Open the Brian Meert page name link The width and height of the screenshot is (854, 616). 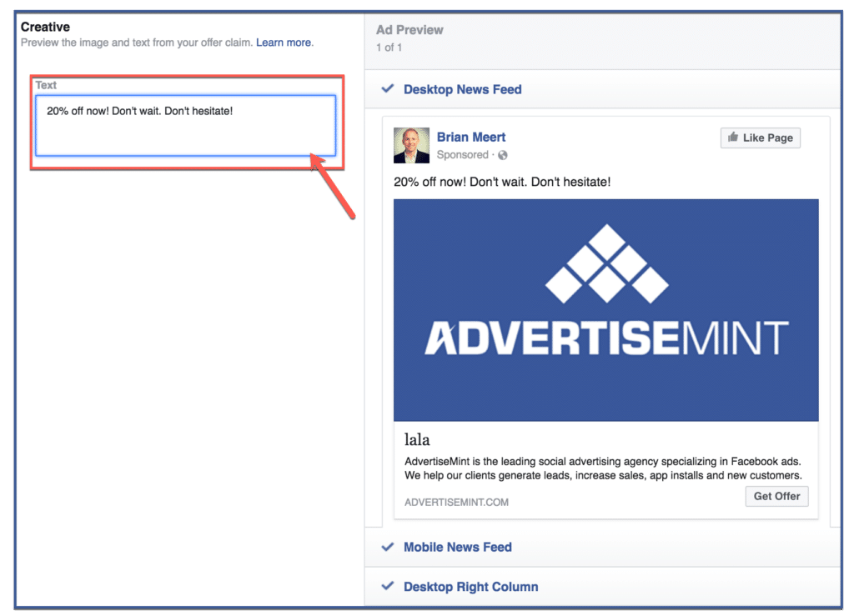(x=471, y=137)
